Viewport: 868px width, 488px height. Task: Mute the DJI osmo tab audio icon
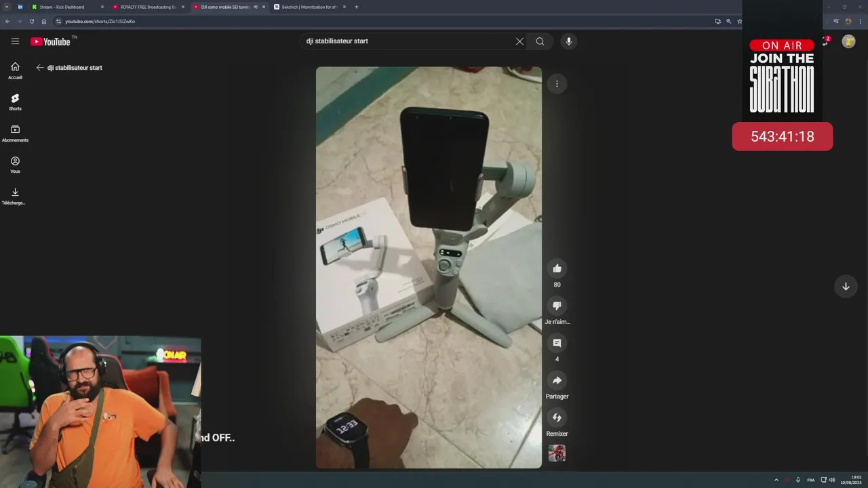256,7
